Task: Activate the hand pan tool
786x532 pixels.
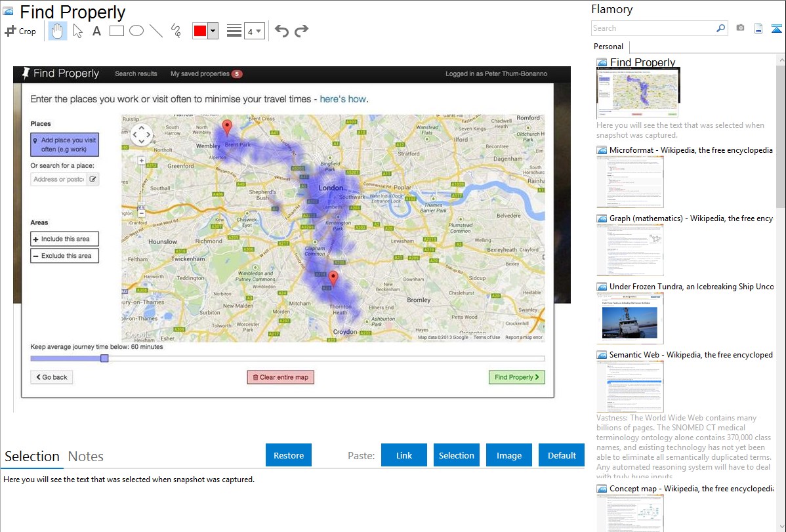Action: 58,31
